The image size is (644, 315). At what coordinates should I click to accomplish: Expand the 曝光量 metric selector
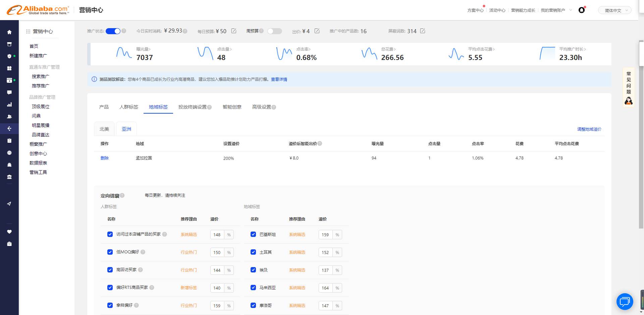pos(143,49)
